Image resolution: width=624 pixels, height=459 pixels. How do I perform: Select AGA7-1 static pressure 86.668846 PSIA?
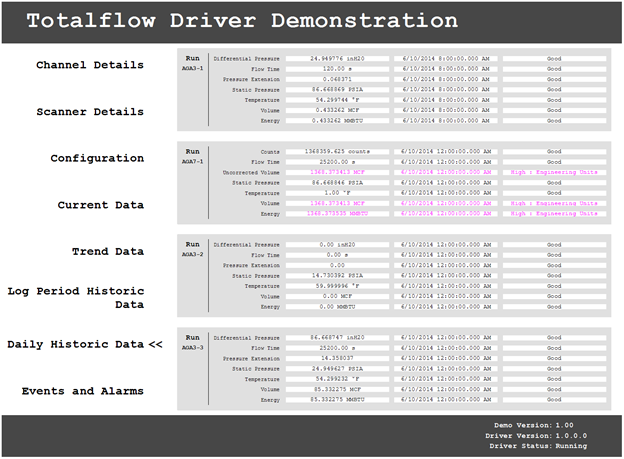pyautogui.click(x=337, y=183)
